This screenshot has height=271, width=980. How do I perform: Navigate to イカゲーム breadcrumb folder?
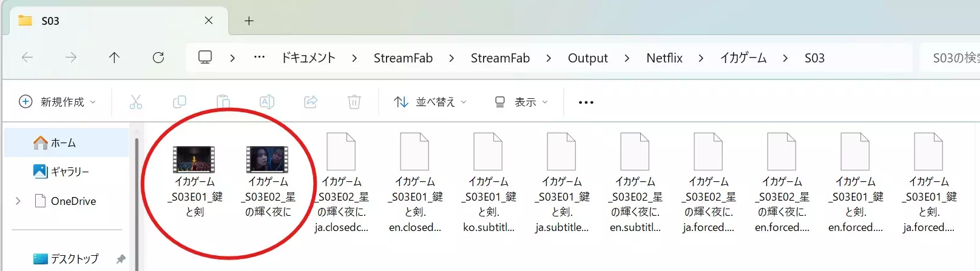coord(743,58)
